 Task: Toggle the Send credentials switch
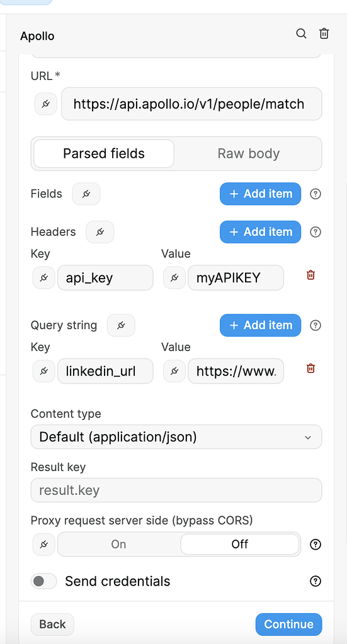pyautogui.click(x=43, y=581)
